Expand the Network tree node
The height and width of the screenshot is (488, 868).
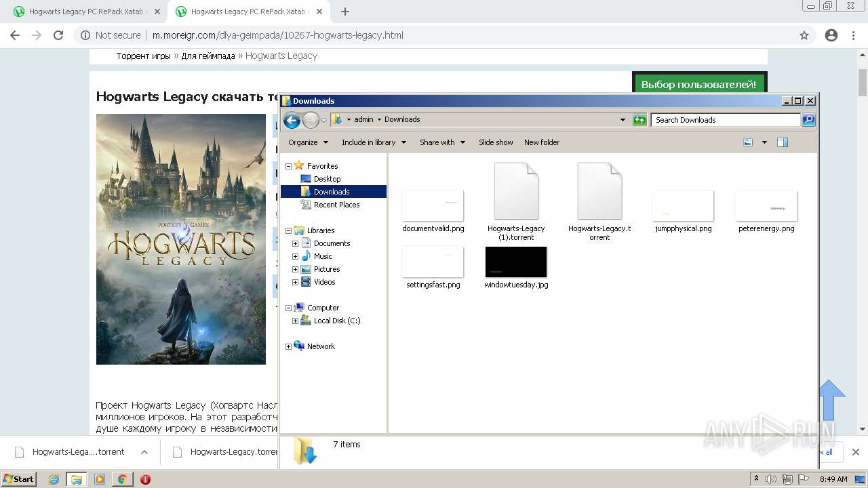pyautogui.click(x=288, y=346)
